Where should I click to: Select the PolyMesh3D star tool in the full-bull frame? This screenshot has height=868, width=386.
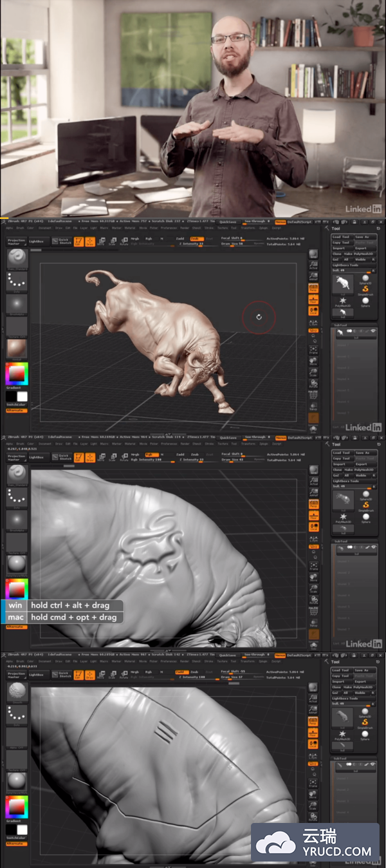tap(343, 302)
